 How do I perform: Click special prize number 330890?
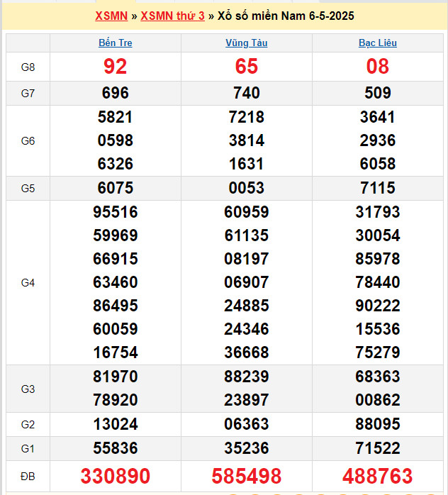click(116, 476)
